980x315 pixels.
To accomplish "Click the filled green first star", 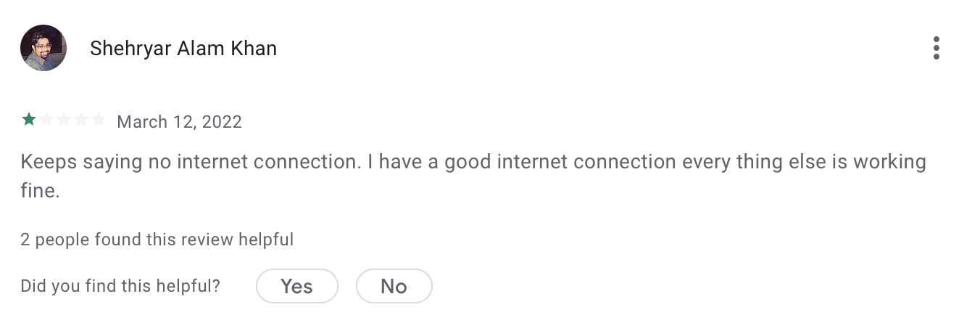I will pos(29,120).
